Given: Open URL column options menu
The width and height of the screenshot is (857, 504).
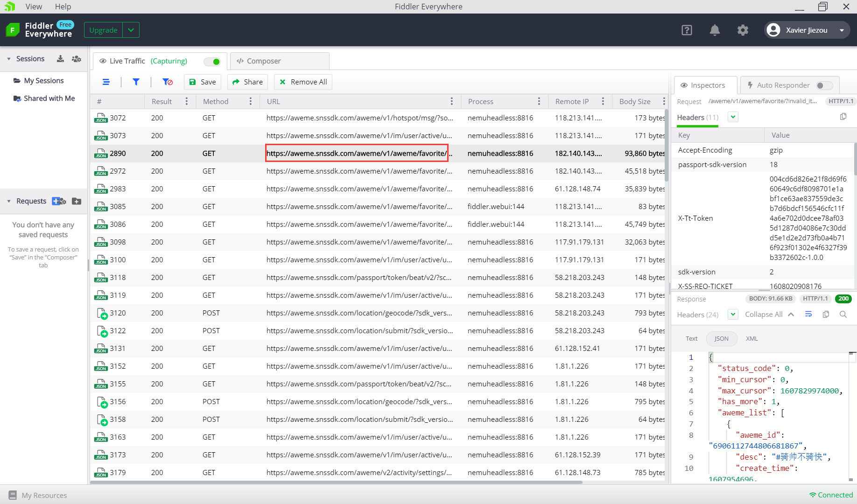Looking at the screenshot, I should [451, 102].
